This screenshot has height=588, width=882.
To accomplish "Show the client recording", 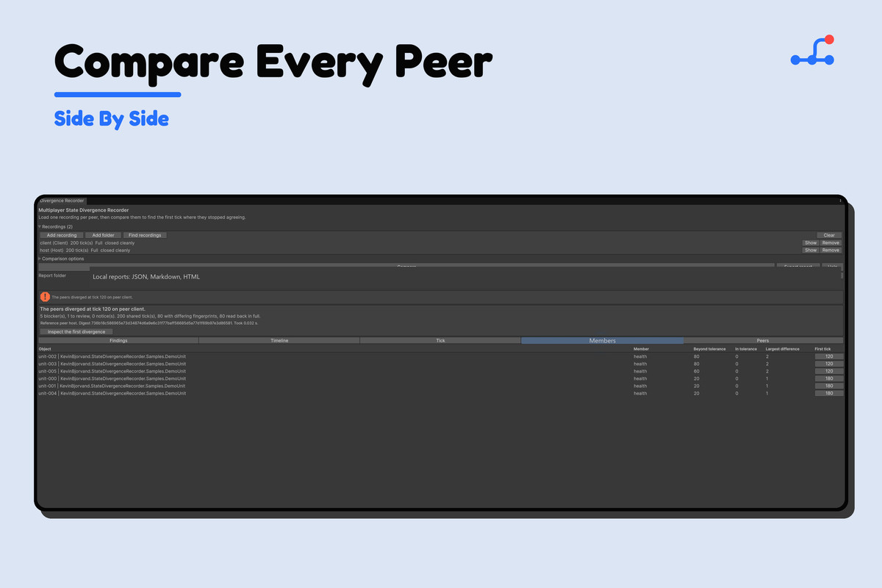I will [811, 243].
